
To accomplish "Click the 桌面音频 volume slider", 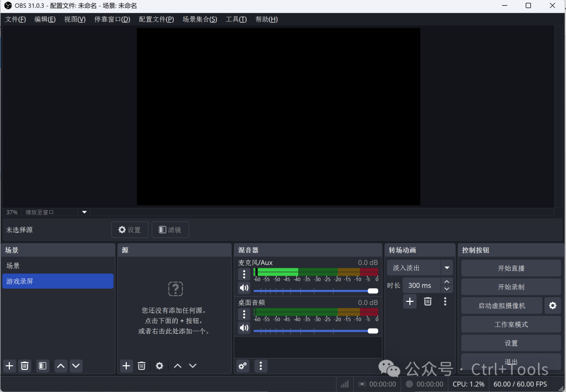I will point(315,331).
